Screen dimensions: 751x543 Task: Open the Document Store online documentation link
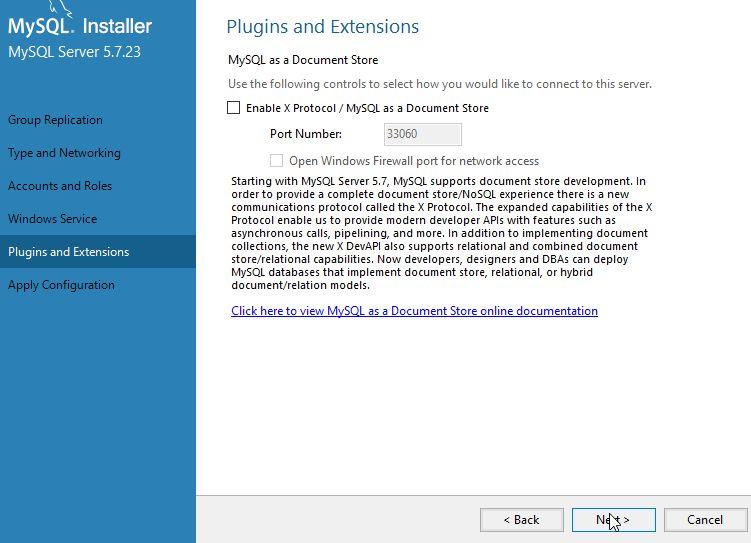(x=414, y=311)
